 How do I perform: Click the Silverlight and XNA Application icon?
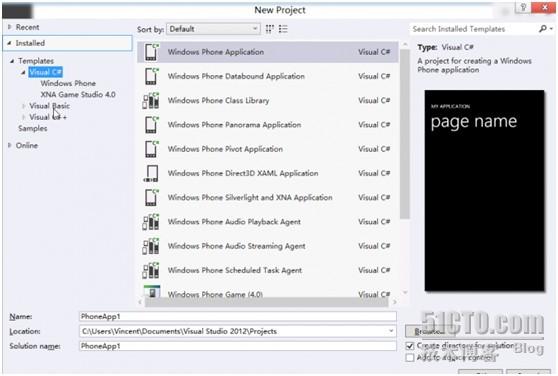pos(151,197)
